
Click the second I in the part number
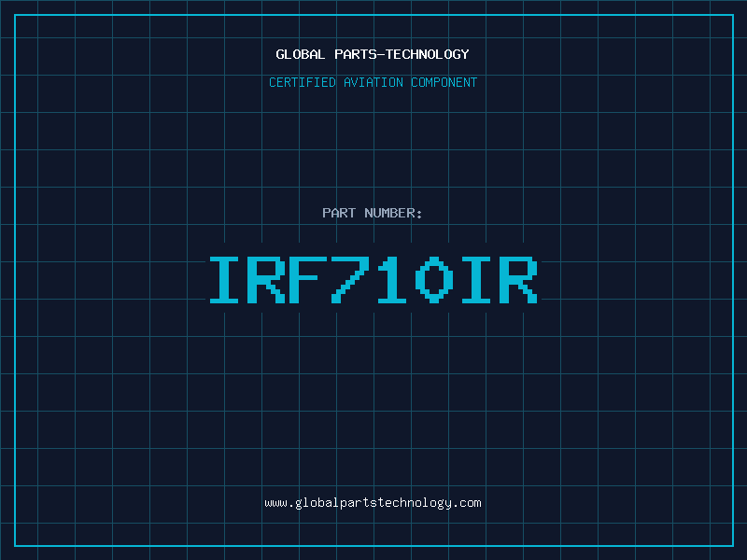tap(477, 280)
